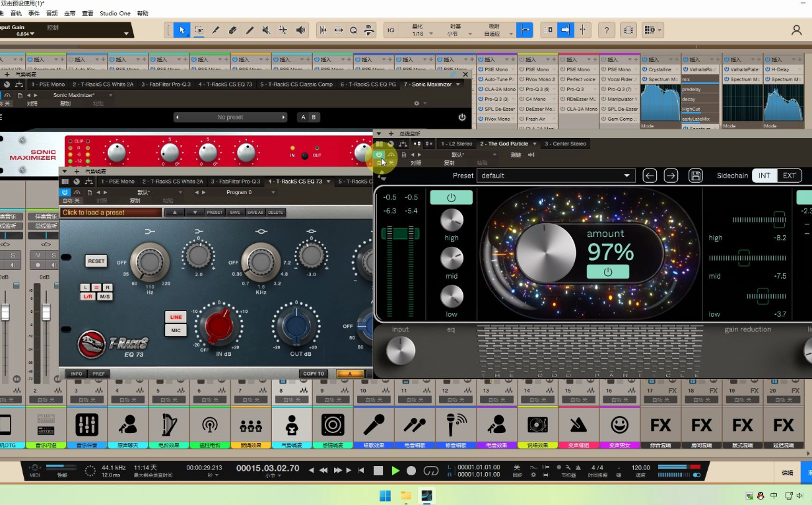This screenshot has height=505, width=812.
Task: Toggle the God Particle amount power button
Action: (608, 271)
